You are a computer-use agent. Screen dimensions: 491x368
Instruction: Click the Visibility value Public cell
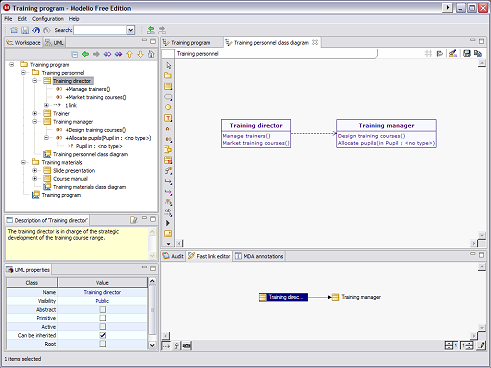[x=102, y=301]
